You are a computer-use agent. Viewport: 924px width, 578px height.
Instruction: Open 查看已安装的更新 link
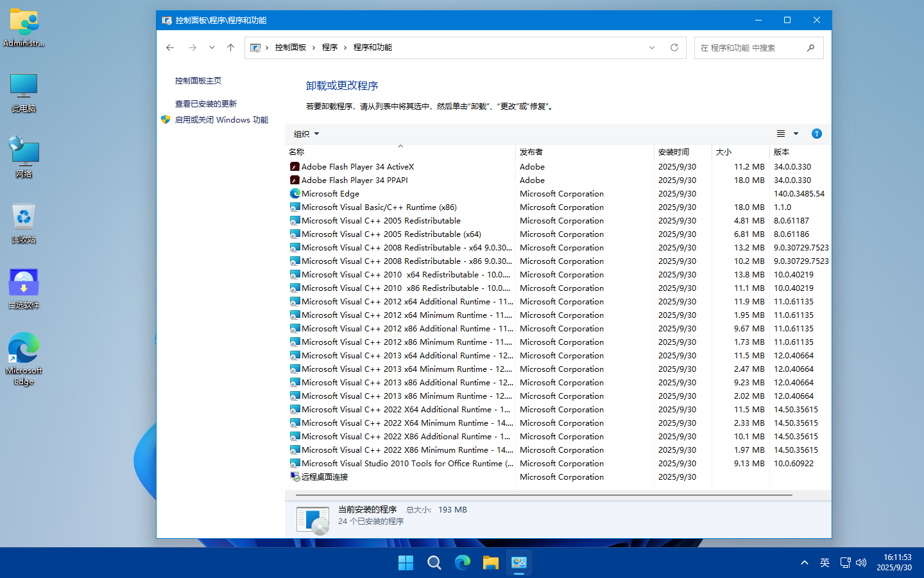coord(206,104)
